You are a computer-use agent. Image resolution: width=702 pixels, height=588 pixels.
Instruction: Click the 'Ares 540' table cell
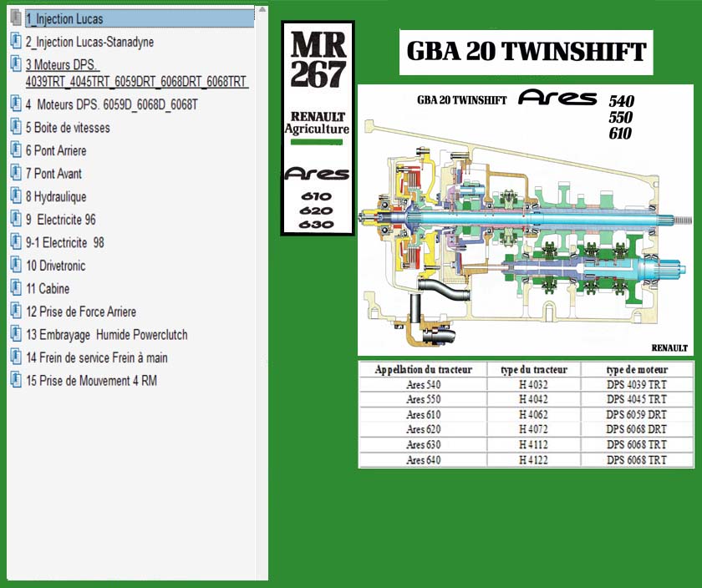[423, 385]
